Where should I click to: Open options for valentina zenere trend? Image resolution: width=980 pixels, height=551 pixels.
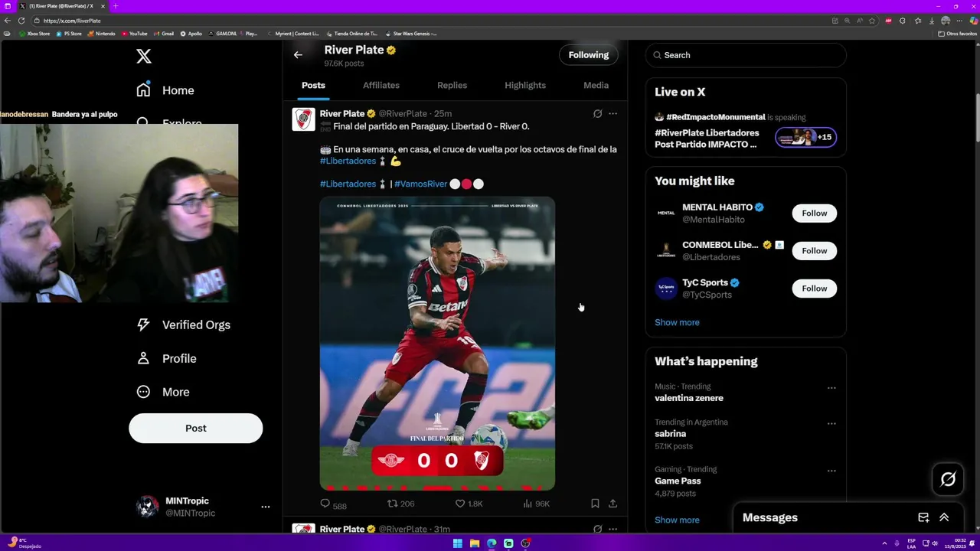[831, 388]
